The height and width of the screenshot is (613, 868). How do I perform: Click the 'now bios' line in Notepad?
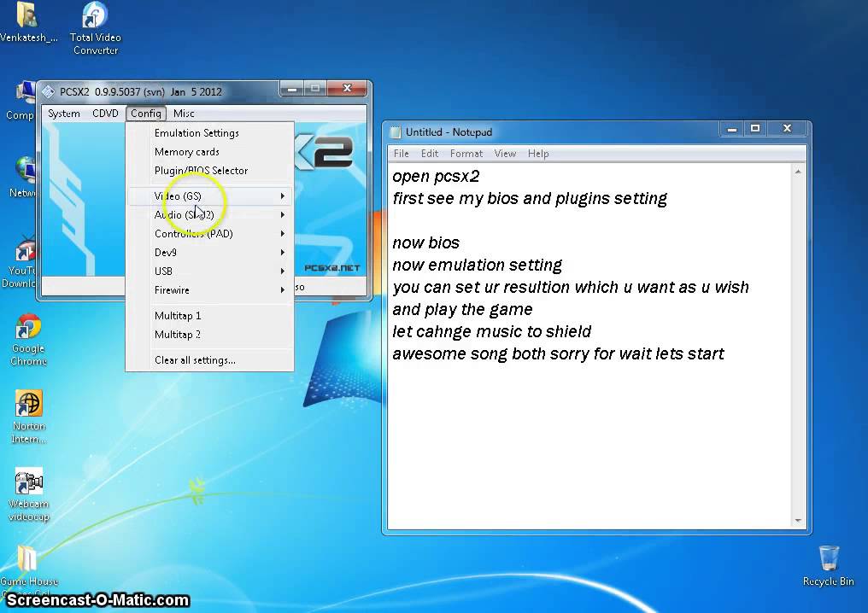click(x=425, y=242)
